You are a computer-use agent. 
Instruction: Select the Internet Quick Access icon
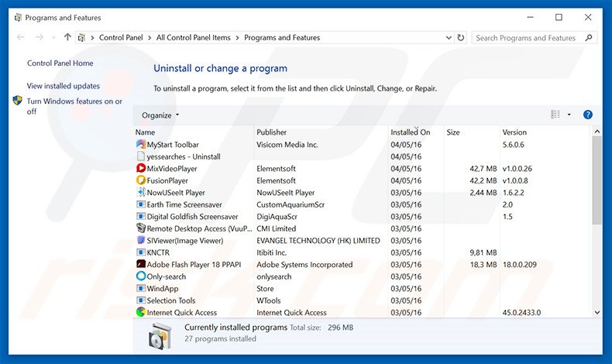point(140,313)
